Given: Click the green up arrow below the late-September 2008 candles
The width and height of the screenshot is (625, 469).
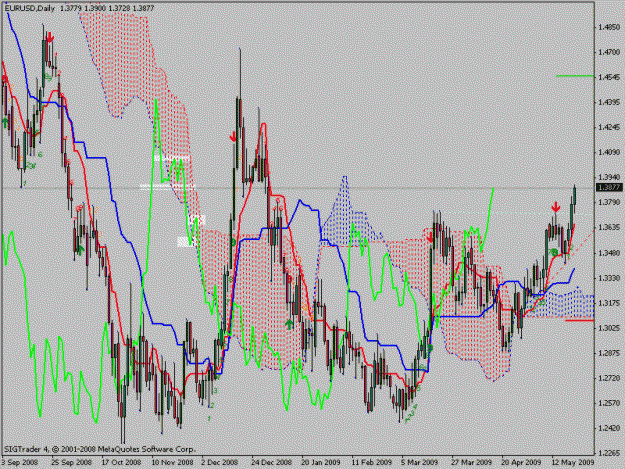Looking at the screenshot, I should click(80, 250).
